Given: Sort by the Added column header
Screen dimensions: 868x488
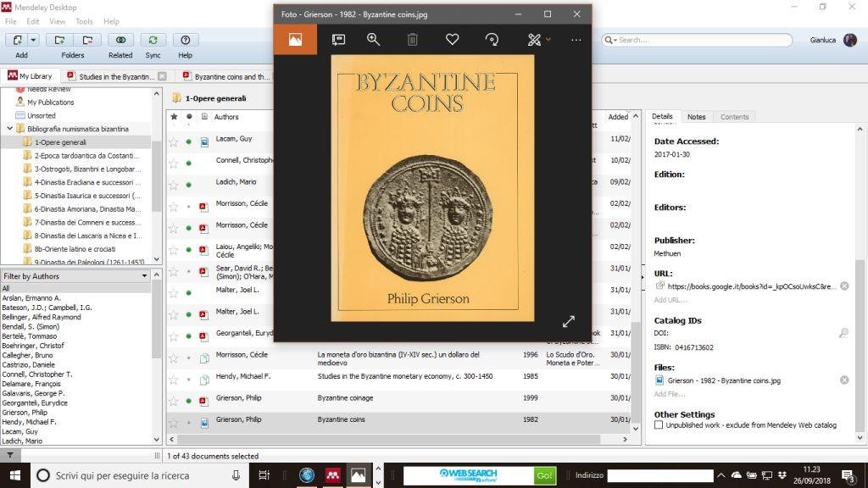Looking at the screenshot, I should tap(618, 117).
